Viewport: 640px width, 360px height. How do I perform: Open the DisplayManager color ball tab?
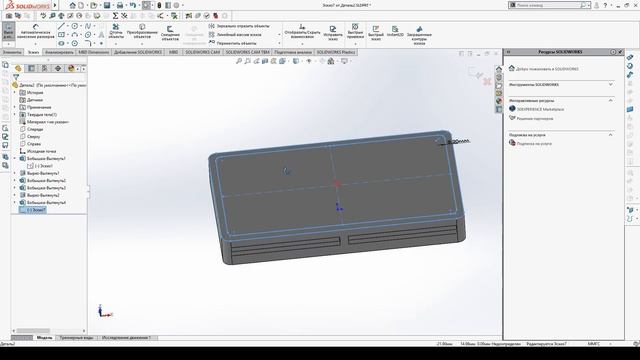pos(71,68)
